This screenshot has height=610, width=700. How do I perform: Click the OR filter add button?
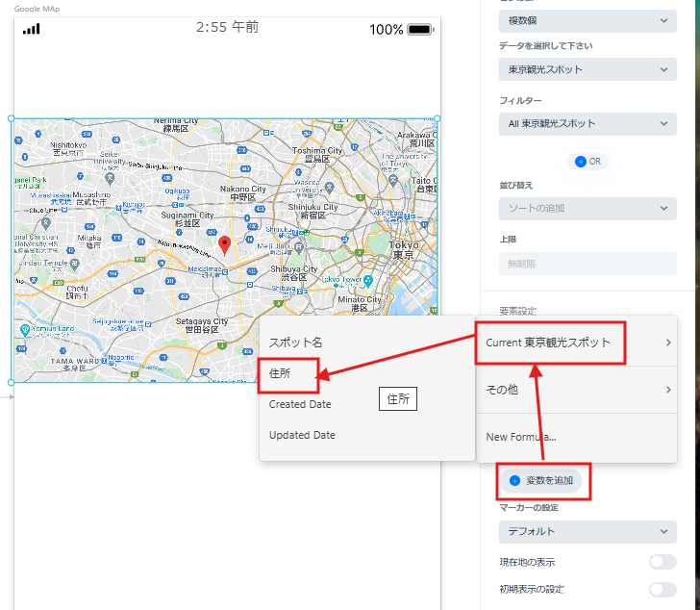coord(587,162)
